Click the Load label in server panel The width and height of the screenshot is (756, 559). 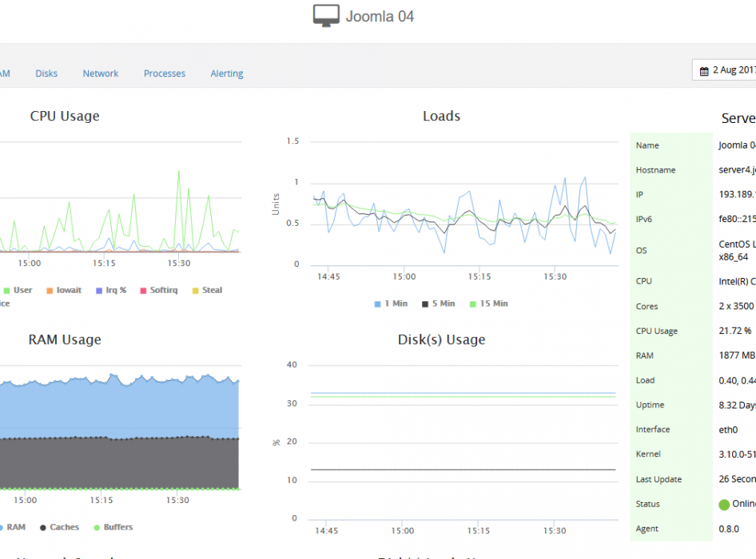645,380
